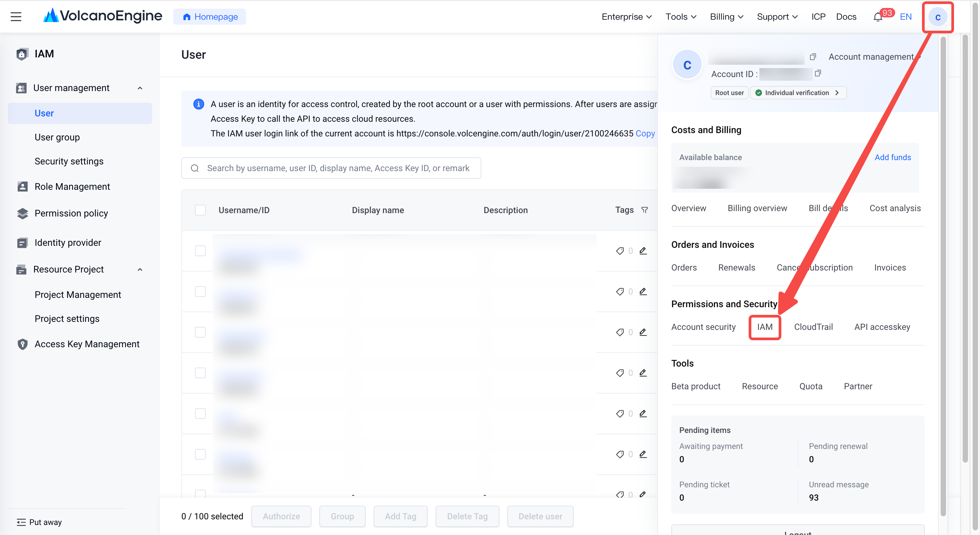Click the account panel vertical scrollbar
The height and width of the screenshot is (535, 980).
(x=943, y=276)
